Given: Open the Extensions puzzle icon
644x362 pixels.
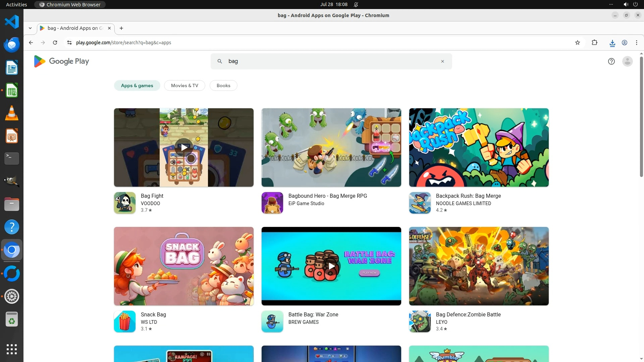Looking at the screenshot, I should pos(594,43).
